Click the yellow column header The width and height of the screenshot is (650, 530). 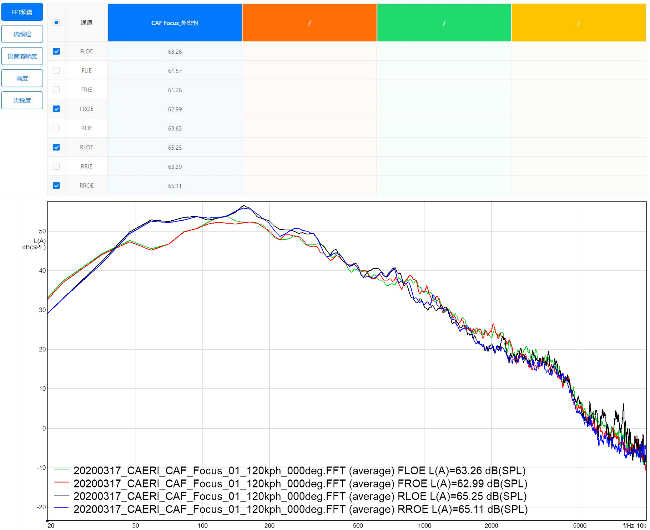(x=579, y=21)
